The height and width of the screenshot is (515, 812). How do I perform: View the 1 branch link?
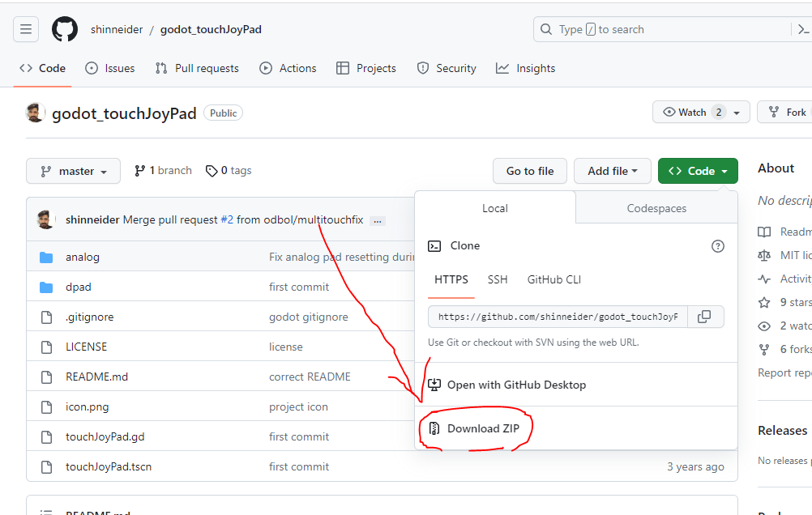tap(163, 171)
